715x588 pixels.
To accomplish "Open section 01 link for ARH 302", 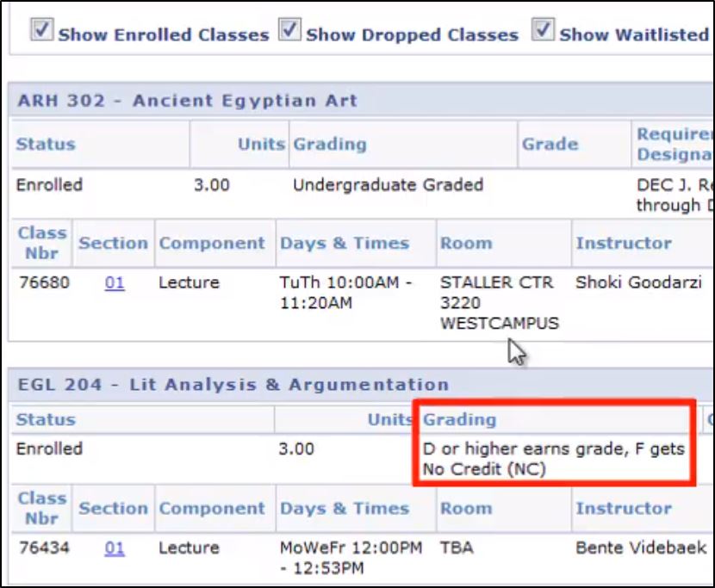I will 115,282.
